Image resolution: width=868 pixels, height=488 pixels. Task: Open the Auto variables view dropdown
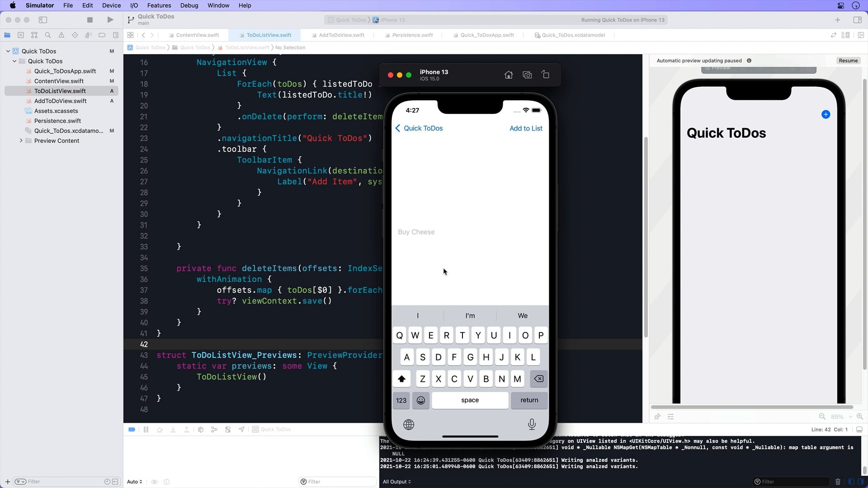point(135,482)
